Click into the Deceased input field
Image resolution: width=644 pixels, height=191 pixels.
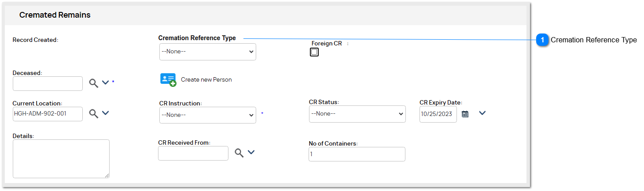click(48, 83)
